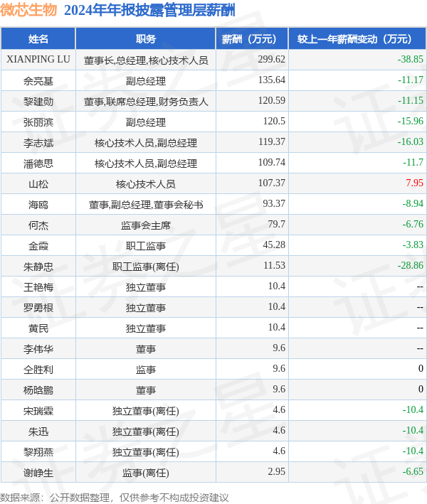The width and height of the screenshot is (427, 504).
Task: Click the 董事,副总经理,董事会秘书 position cell
Action: tap(146, 205)
